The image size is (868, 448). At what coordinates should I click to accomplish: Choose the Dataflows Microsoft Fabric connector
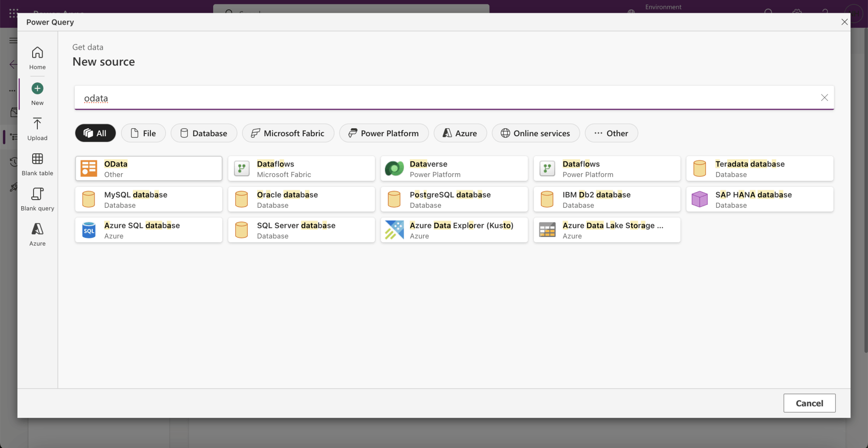(x=302, y=168)
